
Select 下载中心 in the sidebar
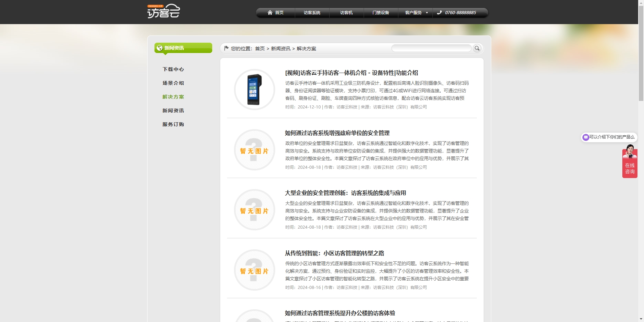[173, 69]
